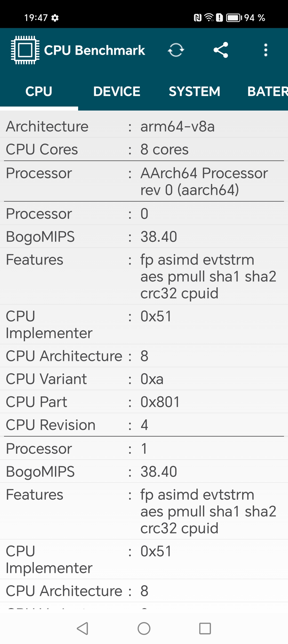
Task: Tap the CPU Revision 4 row
Action: click(x=144, y=425)
